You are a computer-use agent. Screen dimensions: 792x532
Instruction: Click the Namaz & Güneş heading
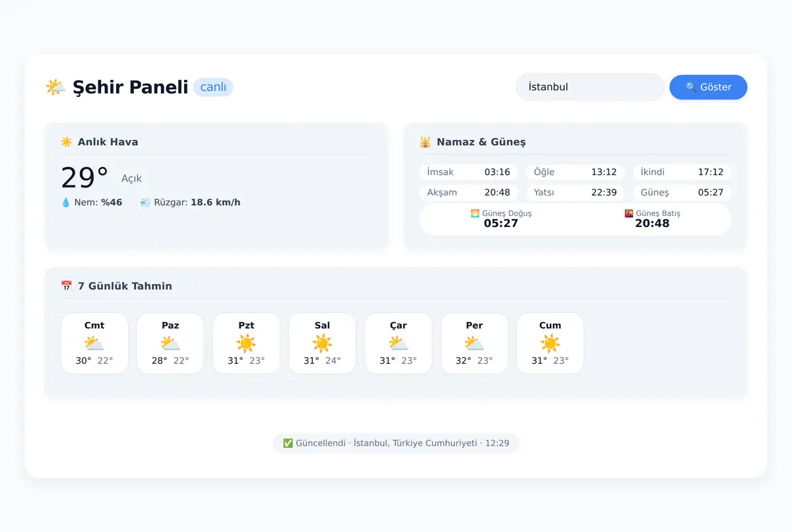tap(481, 142)
